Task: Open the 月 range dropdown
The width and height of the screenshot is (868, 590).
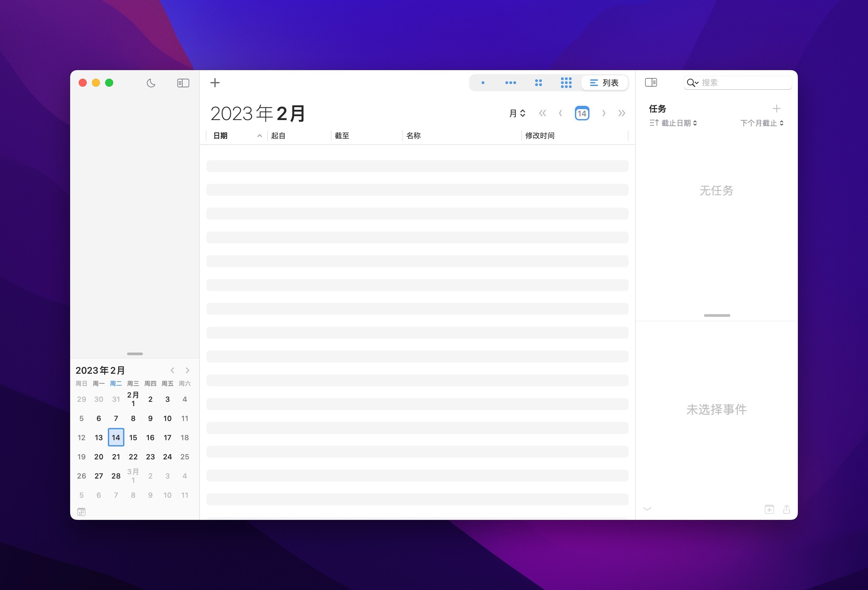Action: 517,113
